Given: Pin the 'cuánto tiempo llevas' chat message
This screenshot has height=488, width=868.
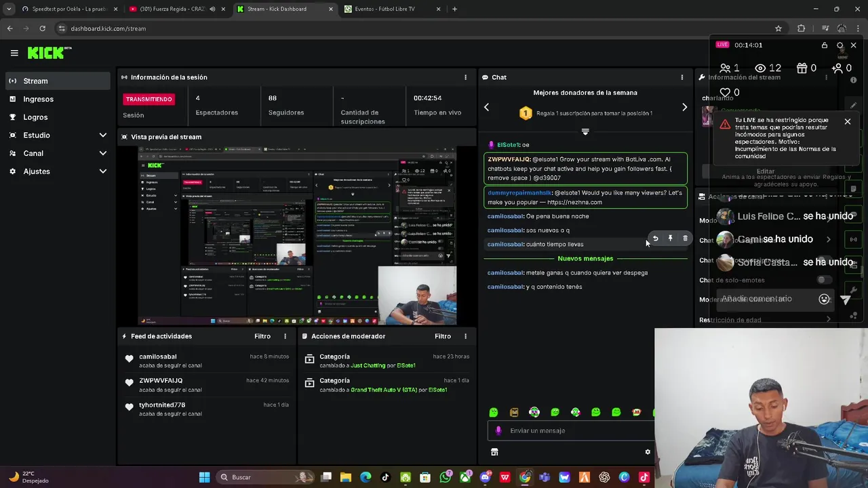Looking at the screenshot, I should (x=670, y=239).
